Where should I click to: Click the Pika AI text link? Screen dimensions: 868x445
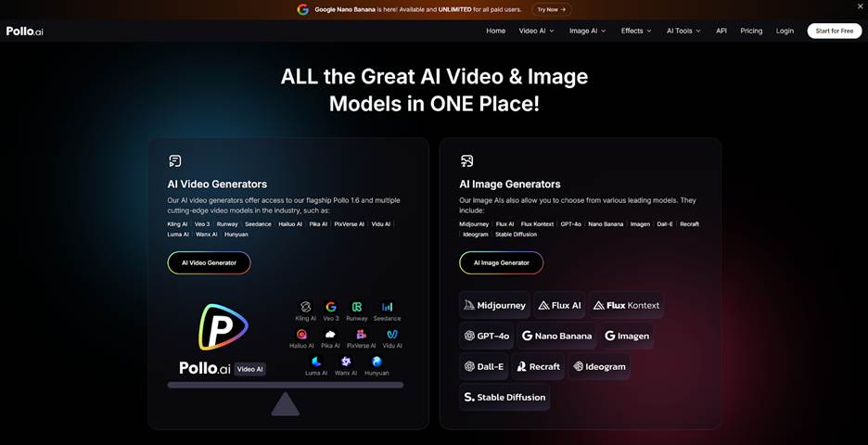coord(318,224)
